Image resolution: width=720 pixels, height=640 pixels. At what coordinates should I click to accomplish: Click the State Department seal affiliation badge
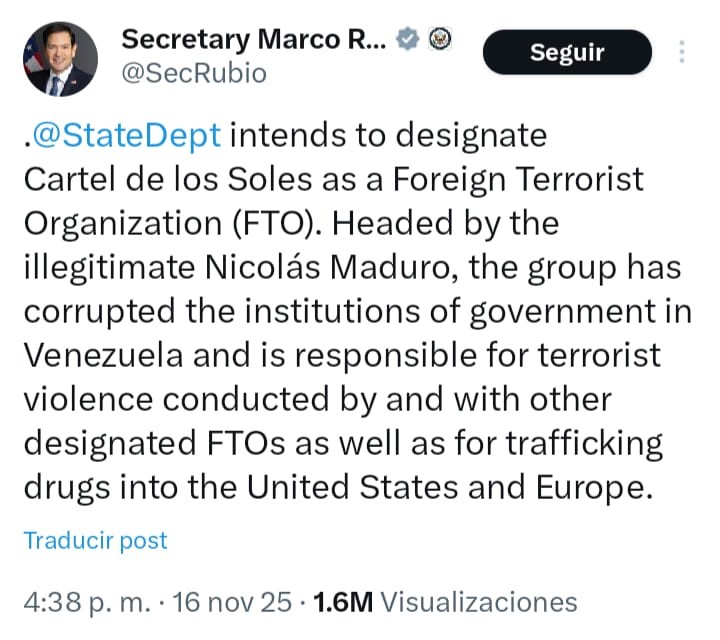click(440, 39)
